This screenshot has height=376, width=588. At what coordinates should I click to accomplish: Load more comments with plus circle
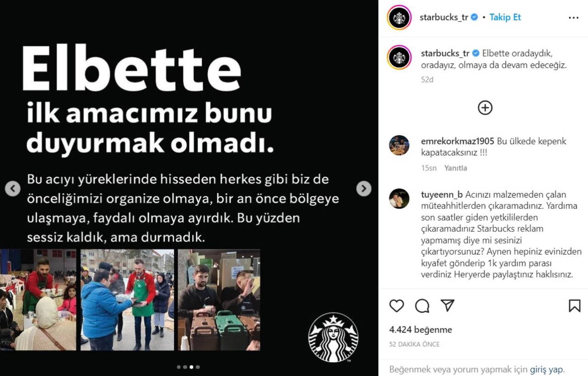485,108
